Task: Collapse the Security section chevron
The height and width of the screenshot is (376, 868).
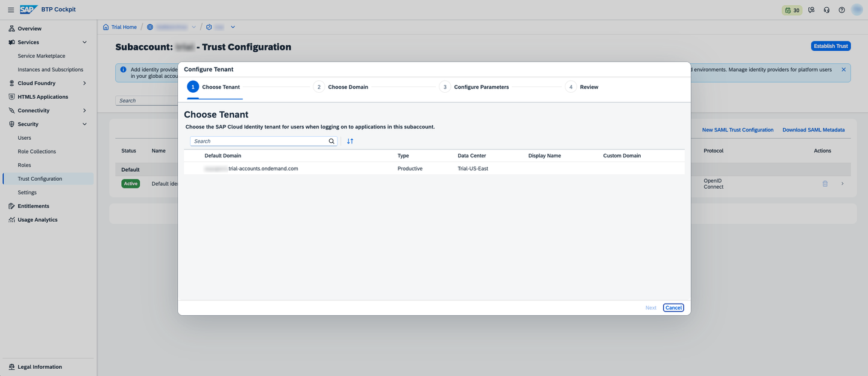Action: click(84, 124)
